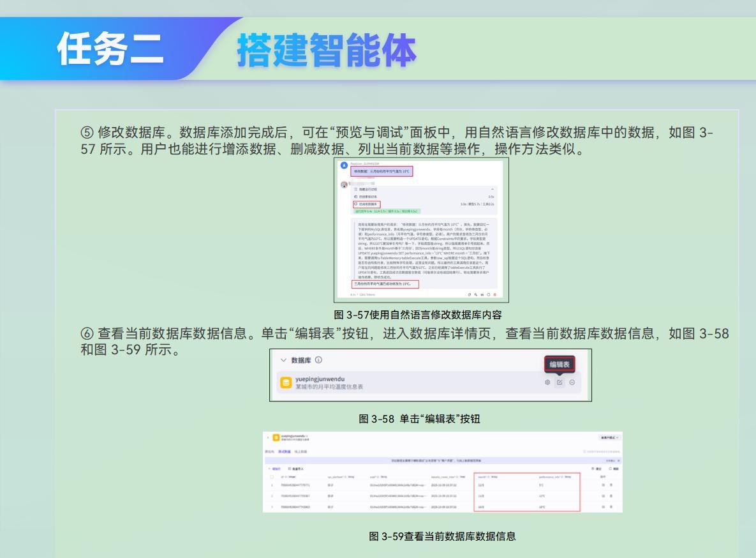Click the caption 图 3-59查看当前数据库数据信息
Image resolution: width=756 pixels, height=558 pixels.
pos(442,536)
